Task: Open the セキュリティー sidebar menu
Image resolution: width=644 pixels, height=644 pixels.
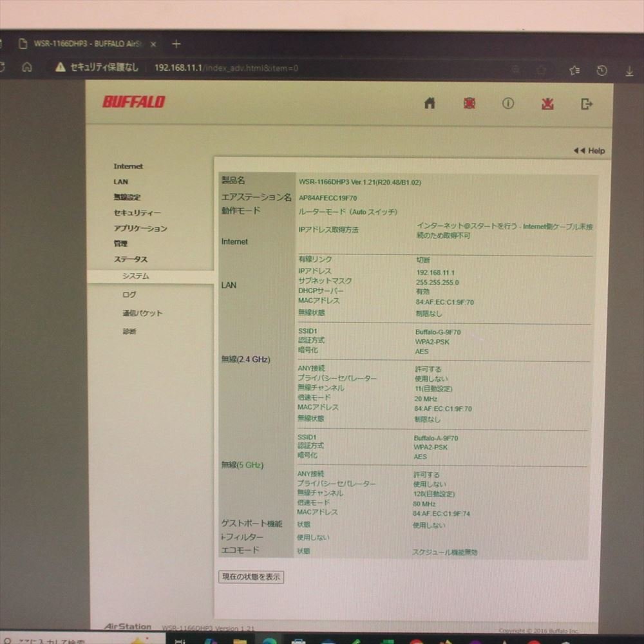Action: (x=137, y=213)
